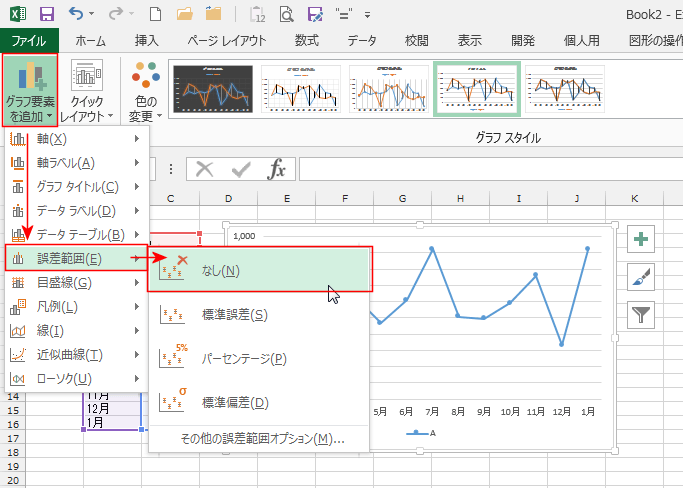The height and width of the screenshot is (488, 683).
Task: Open the クイックレイアウト dropdown
Action: click(x=88, y=91)
